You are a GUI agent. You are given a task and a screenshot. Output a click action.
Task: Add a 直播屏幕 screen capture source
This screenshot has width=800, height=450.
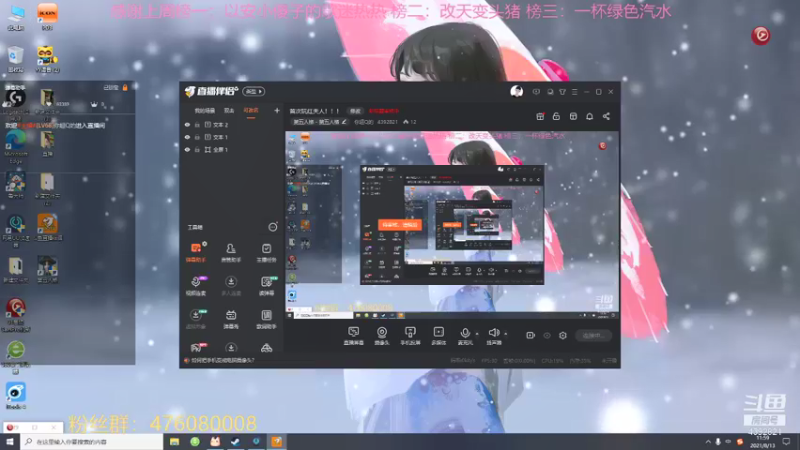tap(353, 336)
